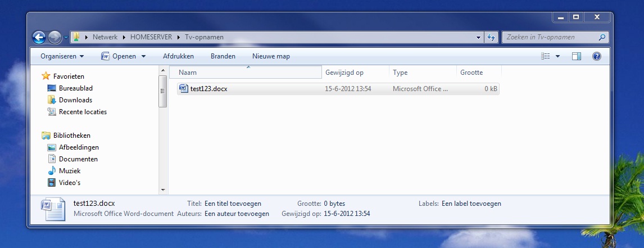Image resolution: width=644 pixels, height=248 pixels.
Task: Open the address bar history dropdown
Action: 478,38
